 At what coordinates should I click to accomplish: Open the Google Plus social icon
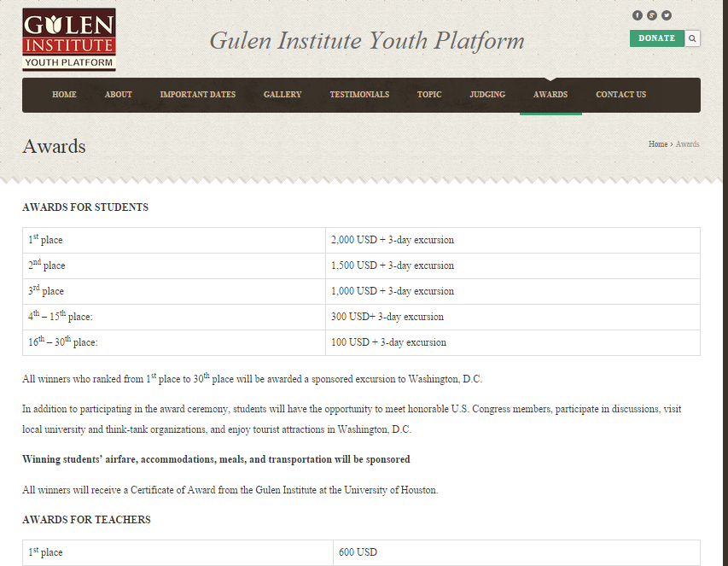[x=652, y=15]
